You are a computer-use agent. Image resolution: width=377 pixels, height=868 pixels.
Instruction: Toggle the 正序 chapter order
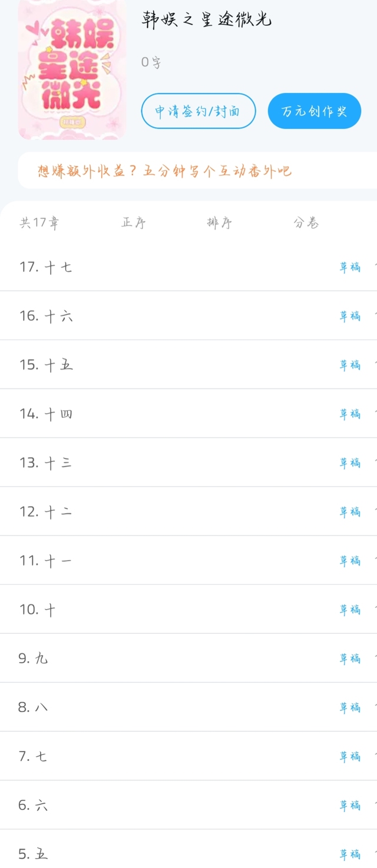(x=134, y=223)
